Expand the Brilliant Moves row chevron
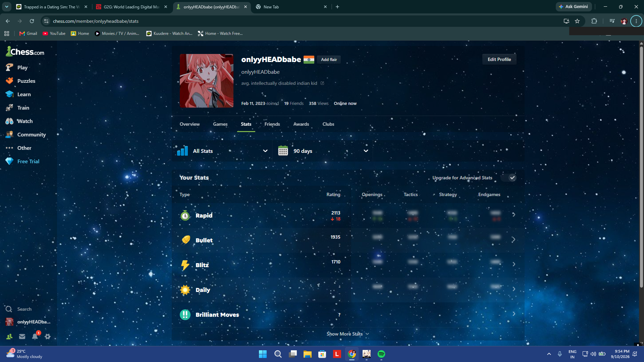The height and width of the screenshot is (362, 644). coord(514,314)
